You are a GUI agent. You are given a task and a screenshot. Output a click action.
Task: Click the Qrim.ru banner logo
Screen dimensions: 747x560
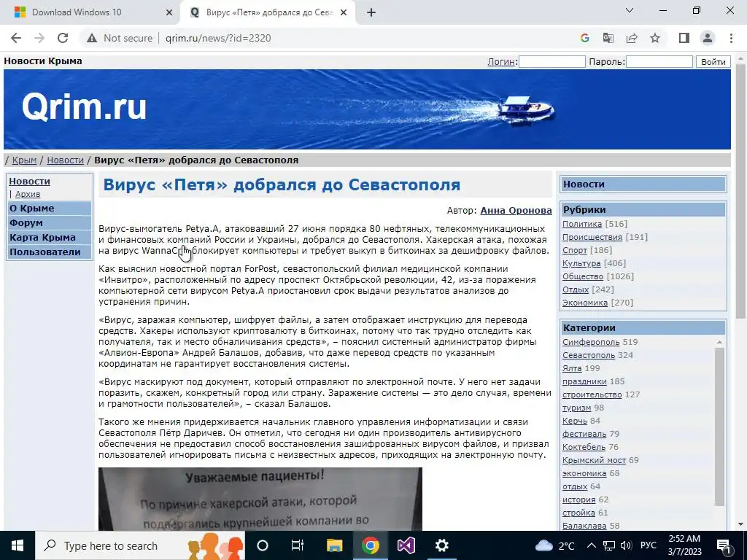coord(84,106)
